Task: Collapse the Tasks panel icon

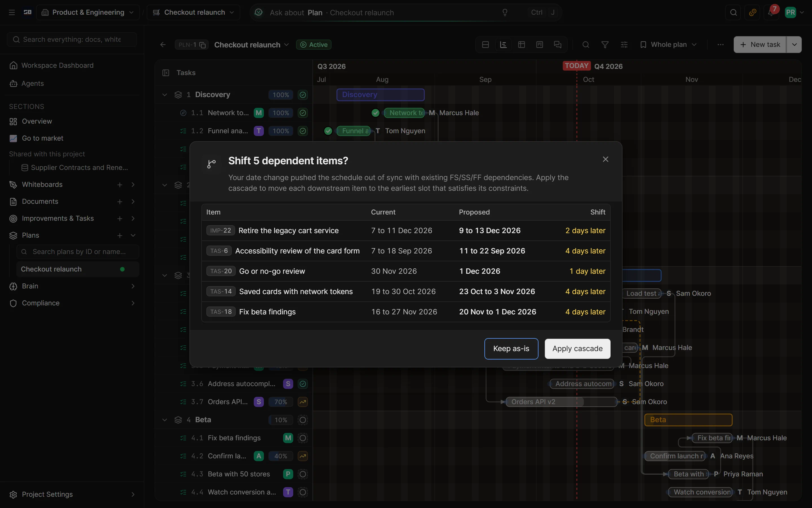Action: point(166,73)
